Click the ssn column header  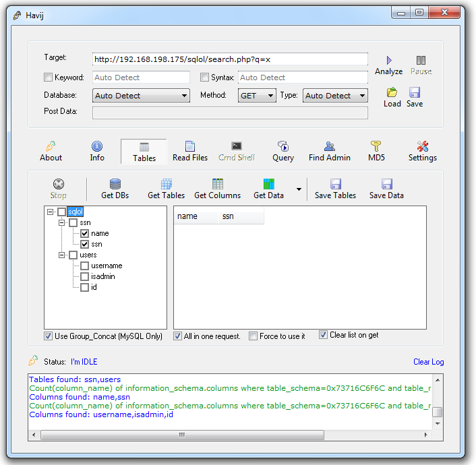tap(241, 216)
